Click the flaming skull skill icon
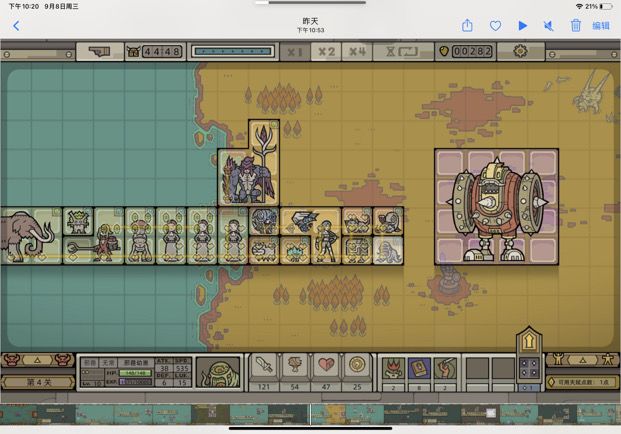The height and width of the screenshot is (434, 621). click(393, 368)
